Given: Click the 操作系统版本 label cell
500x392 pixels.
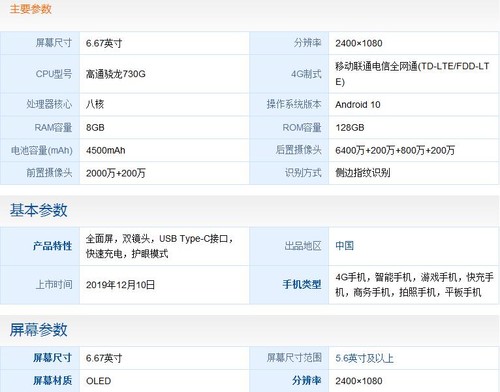Looking at the screenshot, I should 289,104.
